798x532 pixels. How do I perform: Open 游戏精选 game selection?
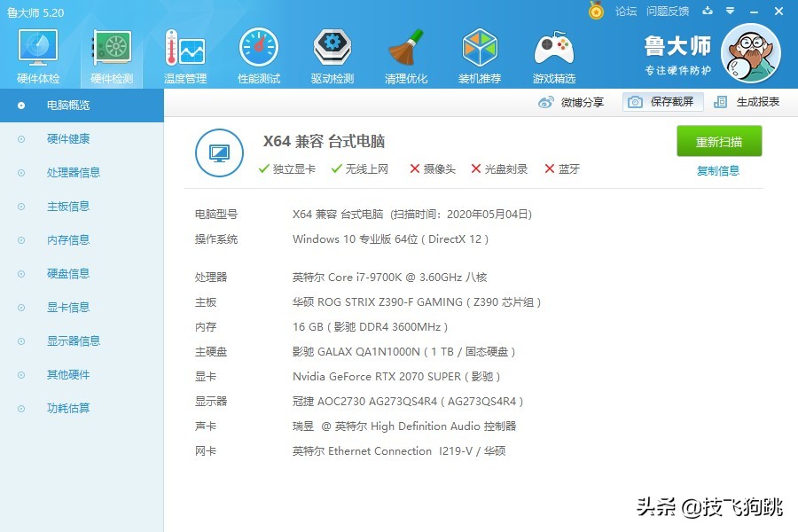[x=553, y=53]
